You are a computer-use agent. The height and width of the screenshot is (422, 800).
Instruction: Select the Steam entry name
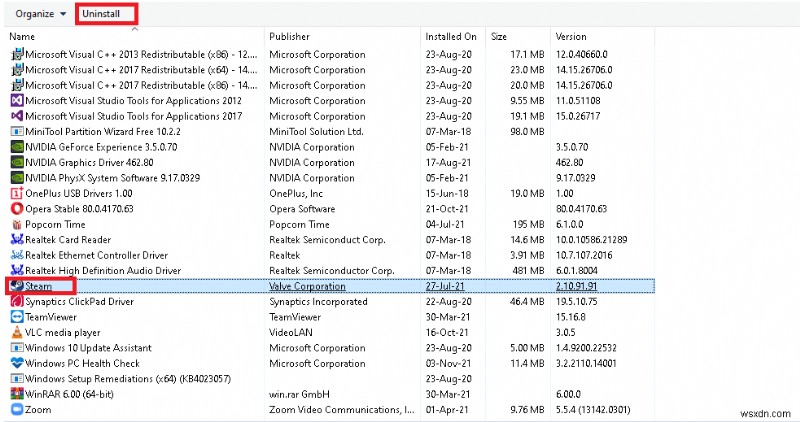coord(38,286)
